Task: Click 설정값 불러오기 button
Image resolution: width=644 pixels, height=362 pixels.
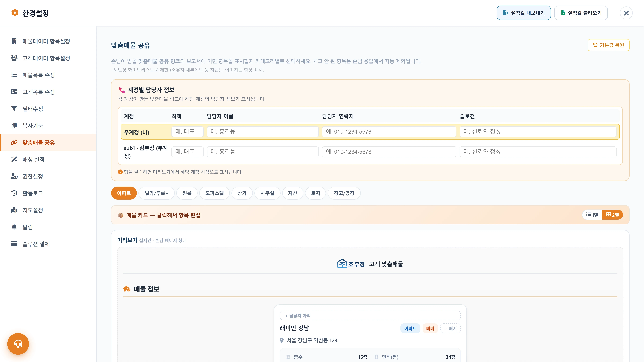Action: 581,13
